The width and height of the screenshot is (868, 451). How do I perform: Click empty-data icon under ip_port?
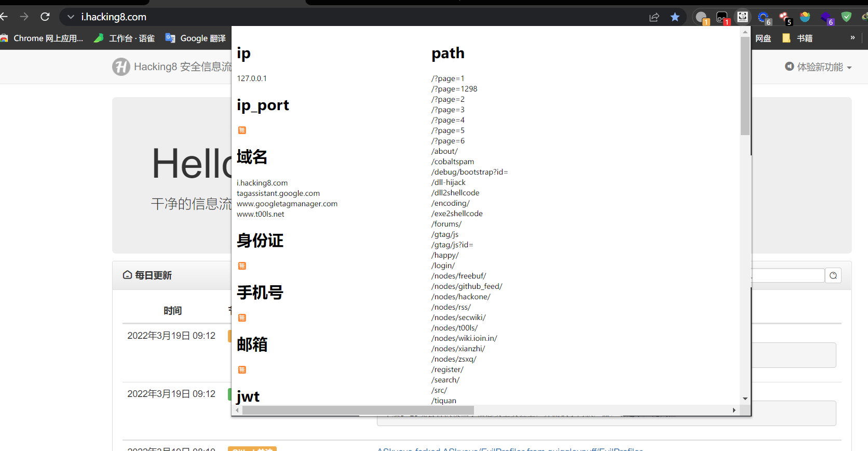coord(242,130)
